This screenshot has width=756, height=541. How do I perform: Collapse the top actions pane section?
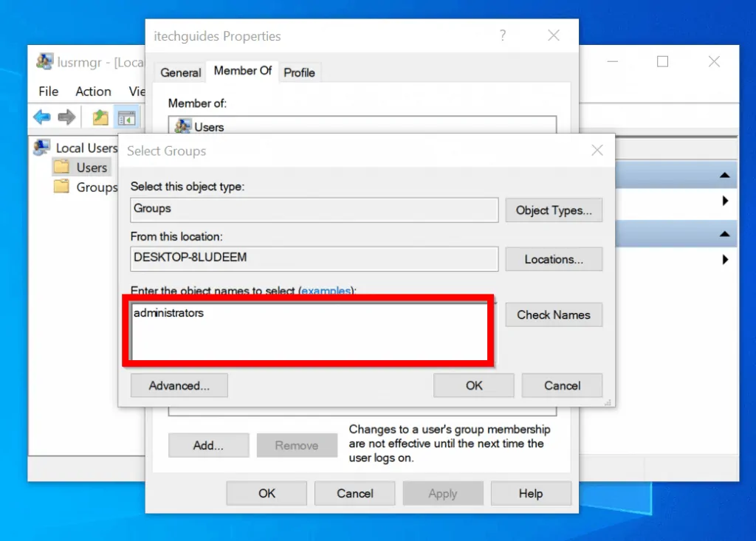(727, 174)
